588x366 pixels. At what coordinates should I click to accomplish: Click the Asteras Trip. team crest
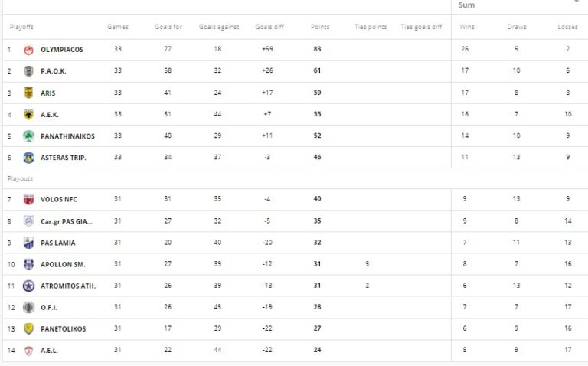pyautogui.click(x=28, y=158)
